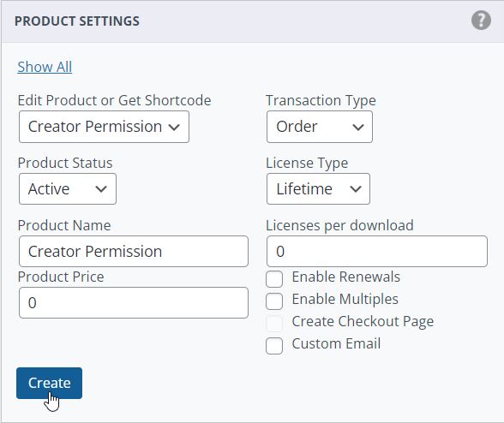Expand the Transaction Type dropdown
The width and height of the screenshot is (504, 423).
point(319,127)
